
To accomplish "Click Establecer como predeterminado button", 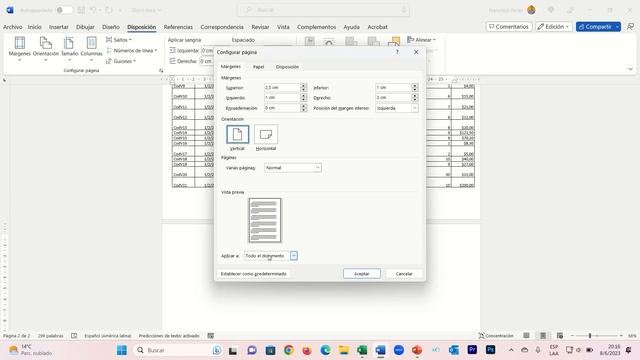I will (x=253, y=274).
